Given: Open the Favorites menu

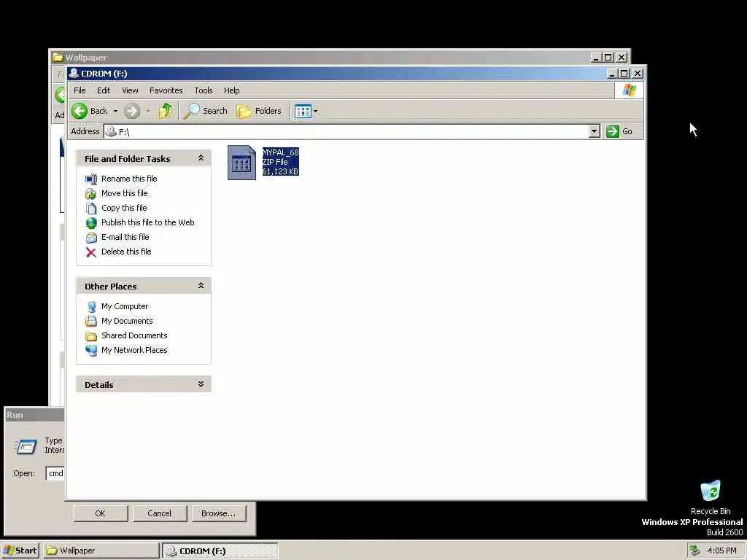Looking at the screenshot, I should (x=166, y=90).
